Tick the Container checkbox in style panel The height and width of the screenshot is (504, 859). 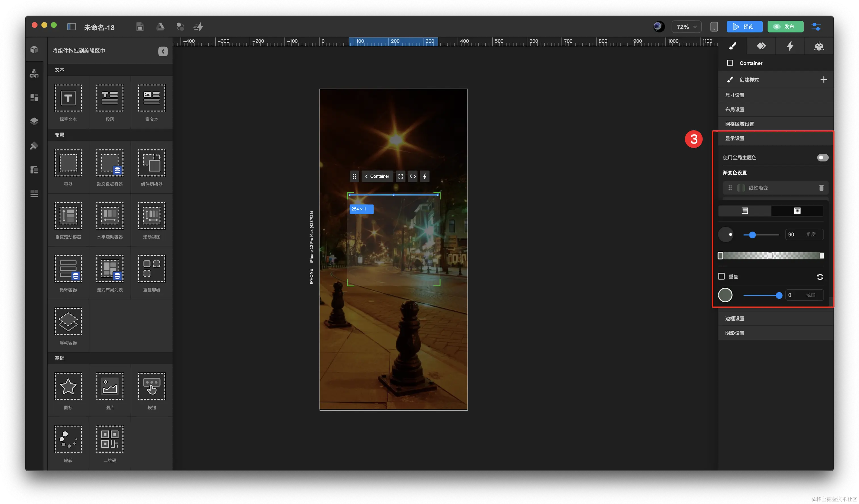pyautogui.click(x=730, y=63)
